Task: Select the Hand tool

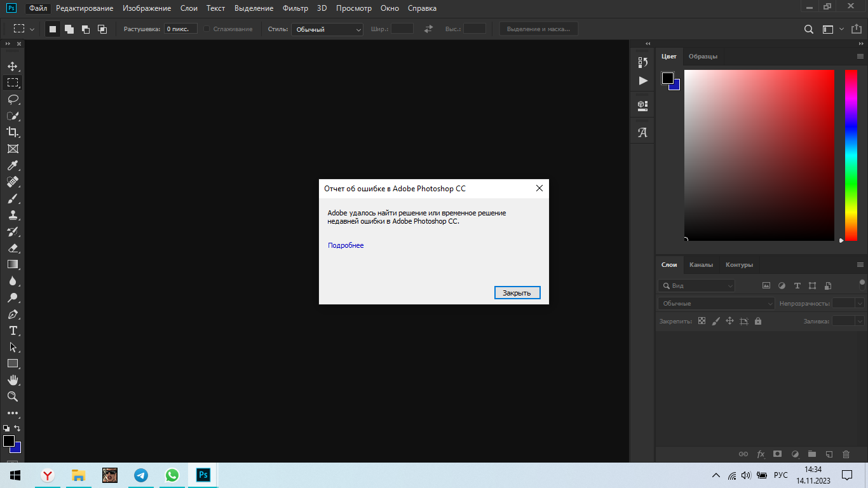Action: click(x=12, y=380)
